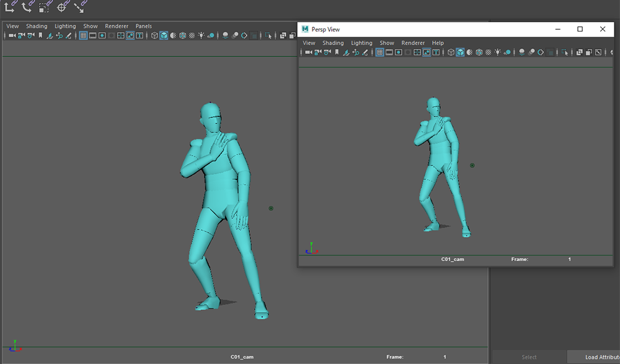The height and width of the screenshot is (364, 620).
Task: Open the Panels menu in the main viewport
Action: point(144,26)
